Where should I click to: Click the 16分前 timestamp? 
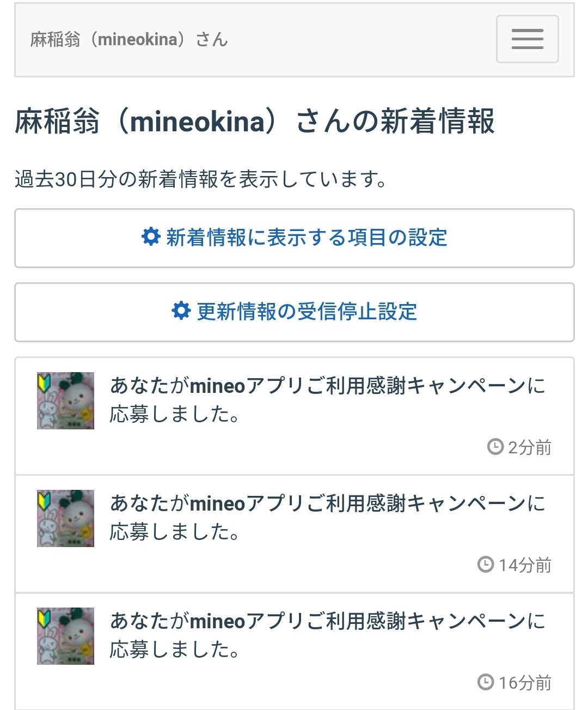(x=525, y=683)
